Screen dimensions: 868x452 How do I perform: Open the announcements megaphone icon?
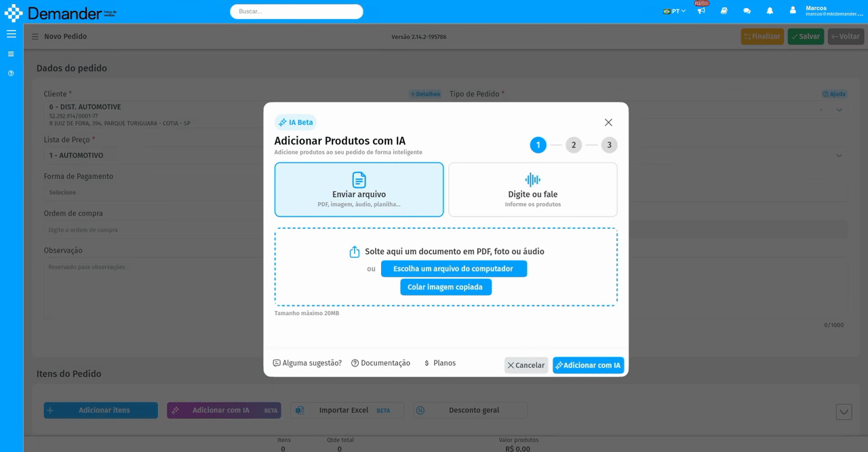point(701,11)
